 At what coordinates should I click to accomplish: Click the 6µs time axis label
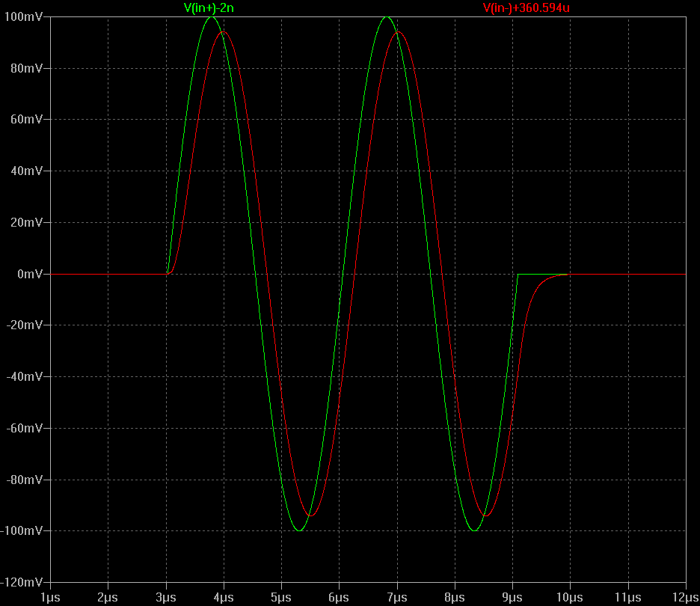(338, 598)
